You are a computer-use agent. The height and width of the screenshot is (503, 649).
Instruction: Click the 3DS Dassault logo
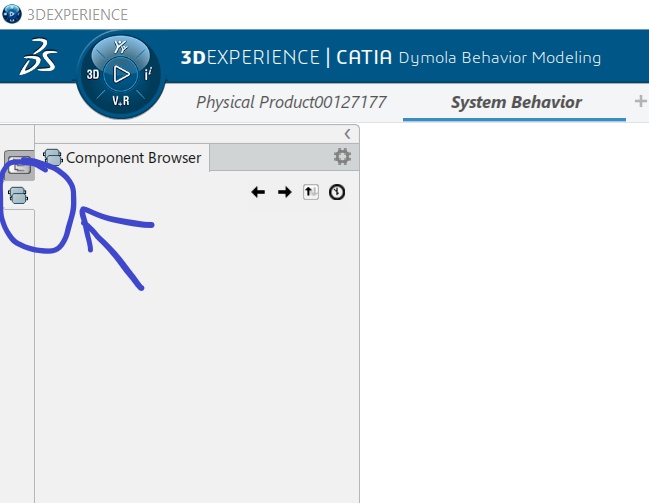pos(38,57)
